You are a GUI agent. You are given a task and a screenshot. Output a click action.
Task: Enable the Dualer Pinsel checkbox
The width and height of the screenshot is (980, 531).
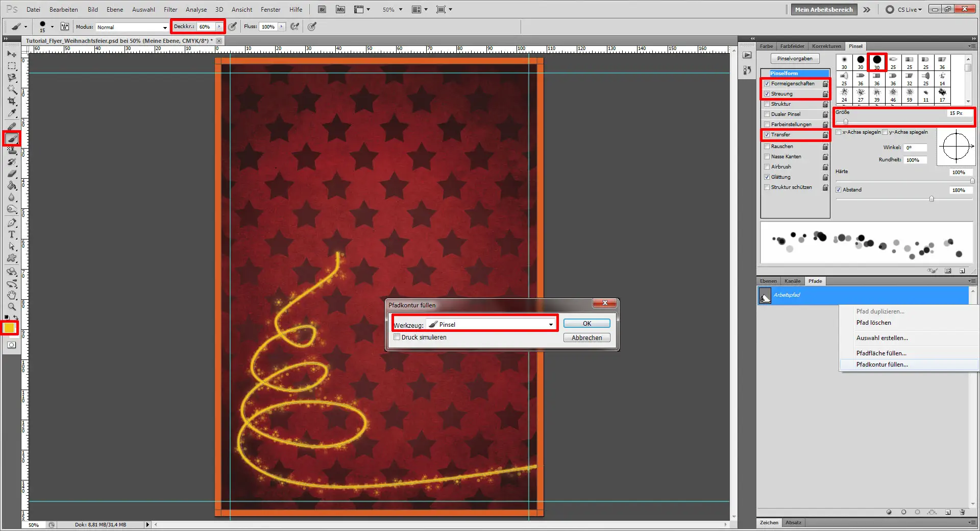click(767, 114)
